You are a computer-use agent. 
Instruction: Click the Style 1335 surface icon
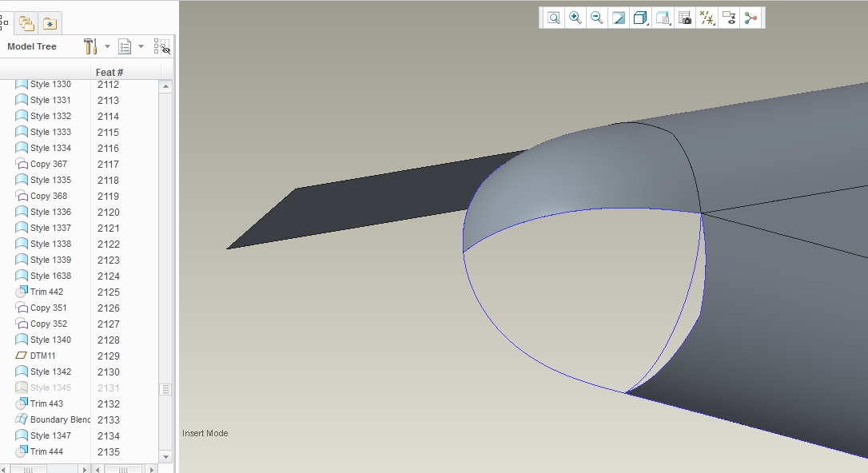tap(21, 180)
